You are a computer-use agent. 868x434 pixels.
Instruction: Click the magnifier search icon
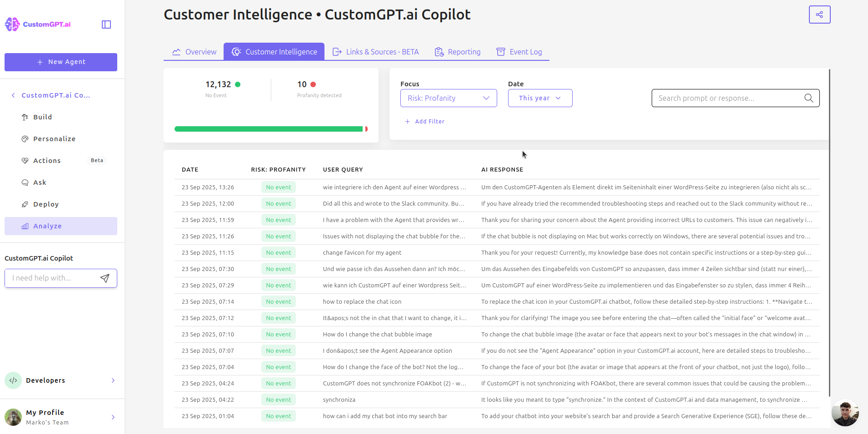tap(808, 98)
